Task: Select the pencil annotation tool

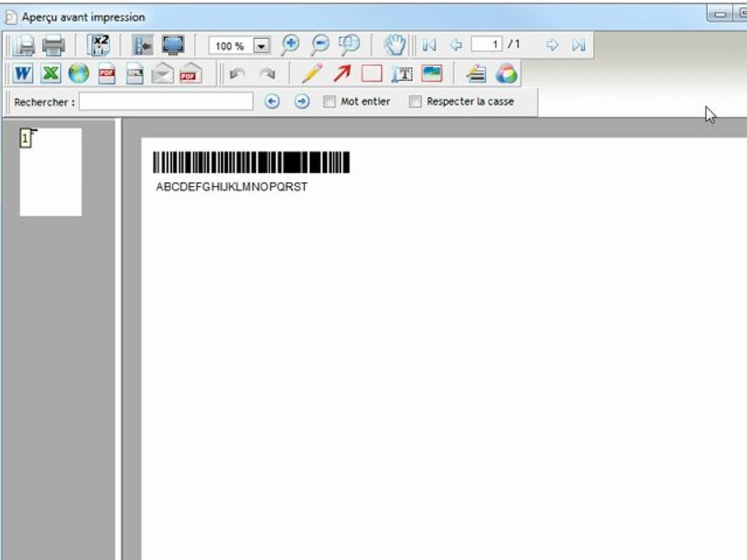Action: point(312,74)
